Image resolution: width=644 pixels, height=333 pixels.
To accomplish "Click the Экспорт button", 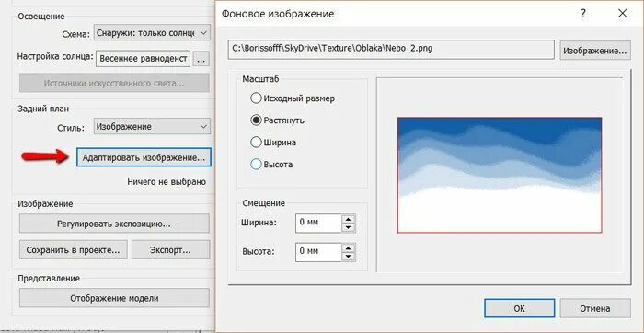I will (170, 249).
